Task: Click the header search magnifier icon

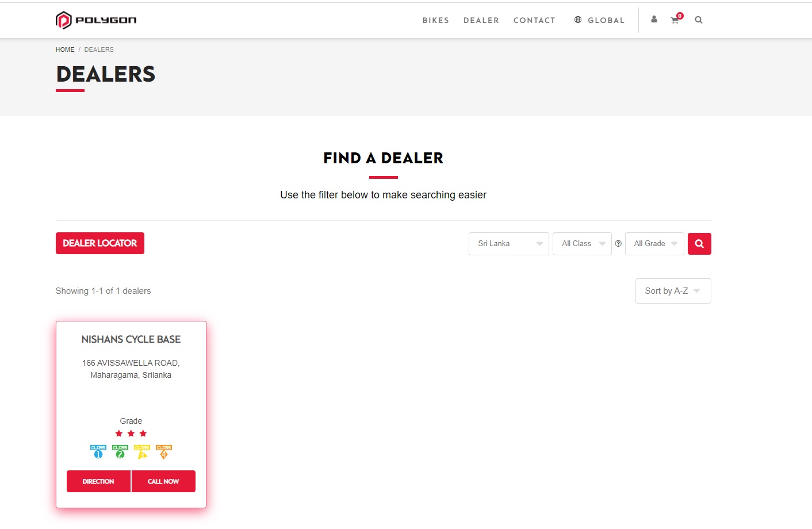Action: click(699, 20)
